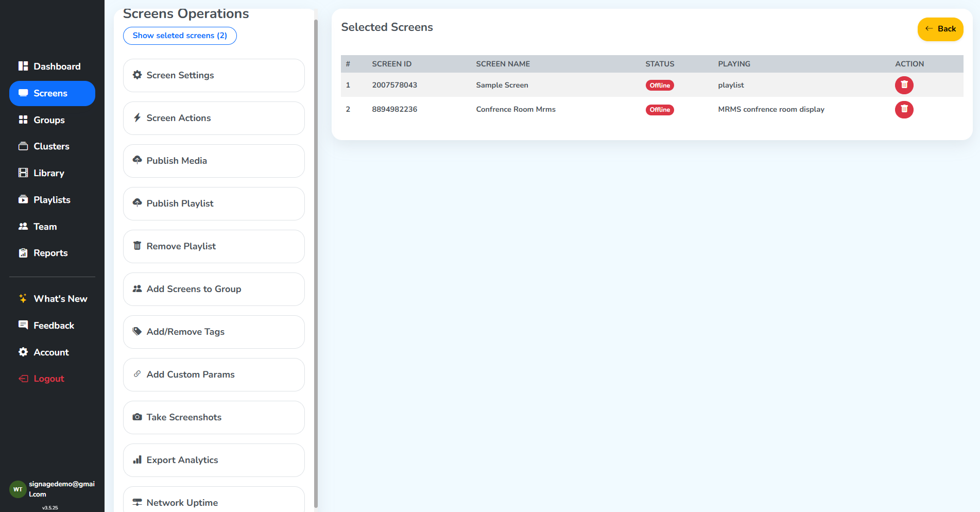The height and width of the screenshot is (512, 980).
Task: Navigate to Library menu item
Action: [52, 173]
